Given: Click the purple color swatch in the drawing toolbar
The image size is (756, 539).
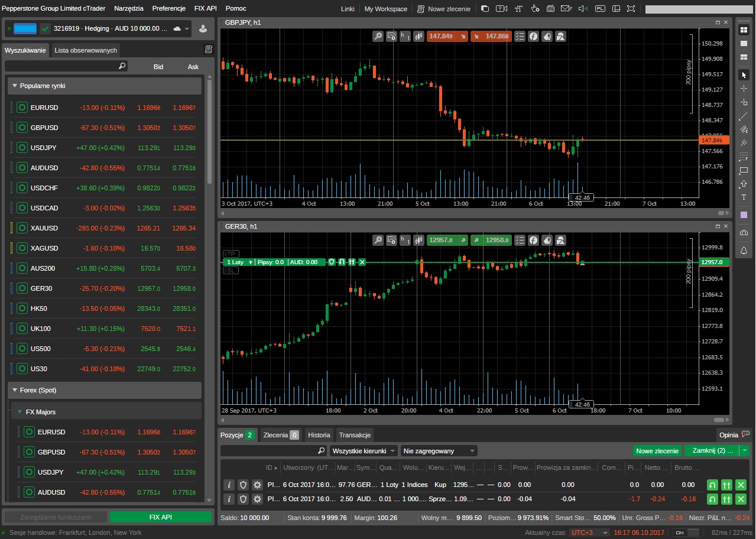Looking at the screenshot, I should [x=744, y=215].
